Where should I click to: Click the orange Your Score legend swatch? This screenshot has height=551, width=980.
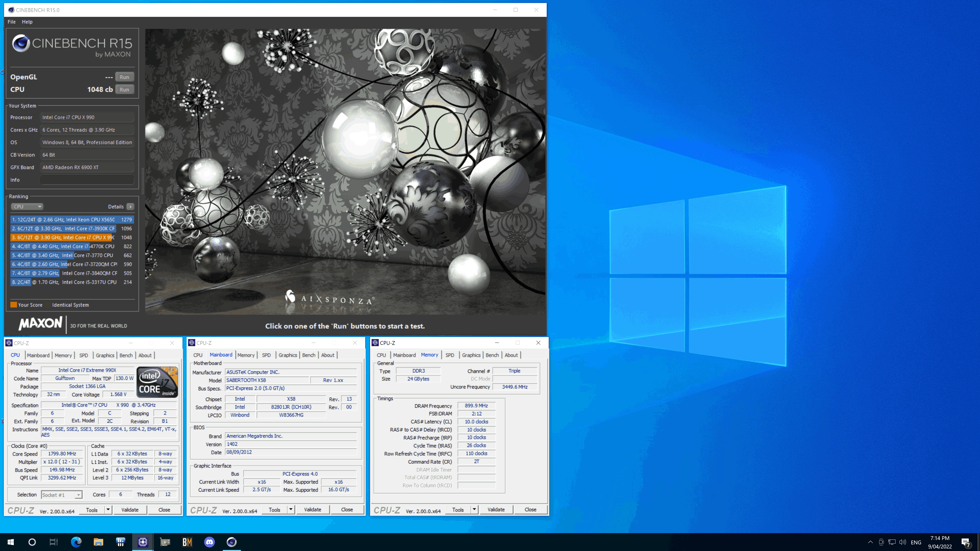14,305
